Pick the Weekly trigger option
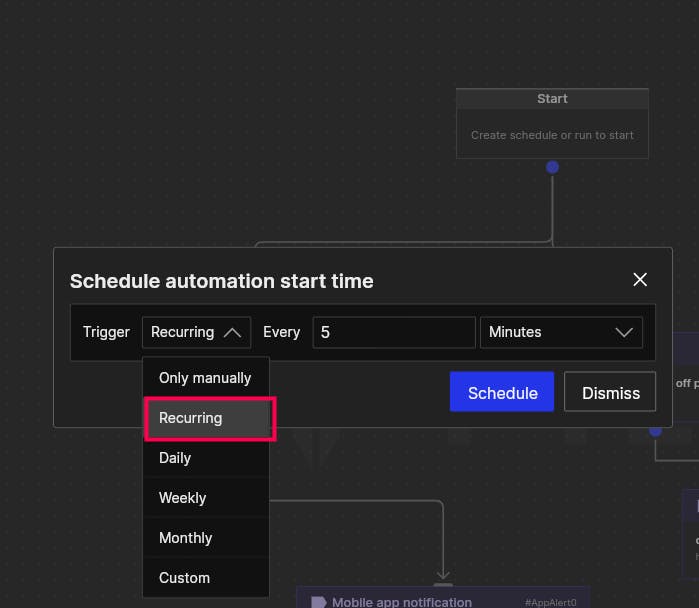Viewport: 699px width, 608px height. tap(206, 498)
